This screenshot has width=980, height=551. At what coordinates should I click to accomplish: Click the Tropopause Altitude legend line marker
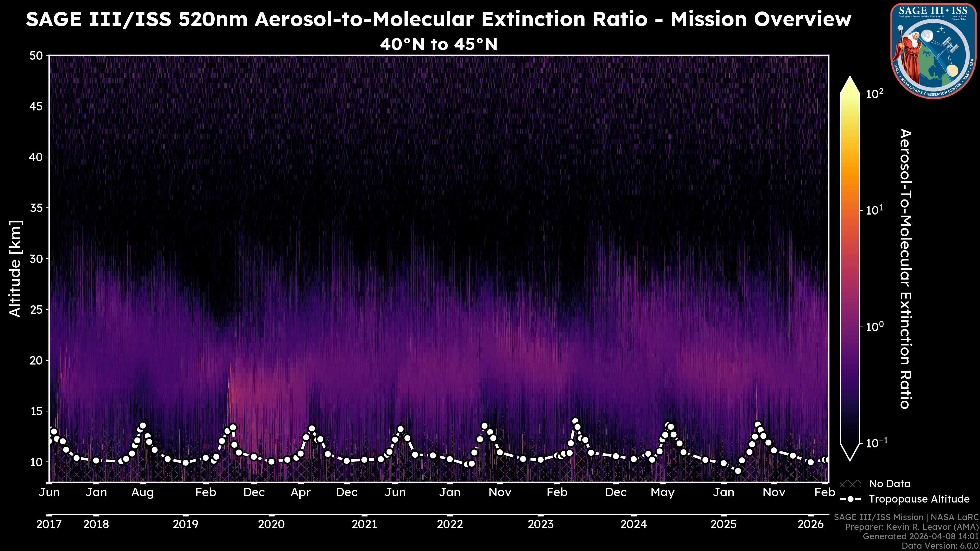[850, 499]
